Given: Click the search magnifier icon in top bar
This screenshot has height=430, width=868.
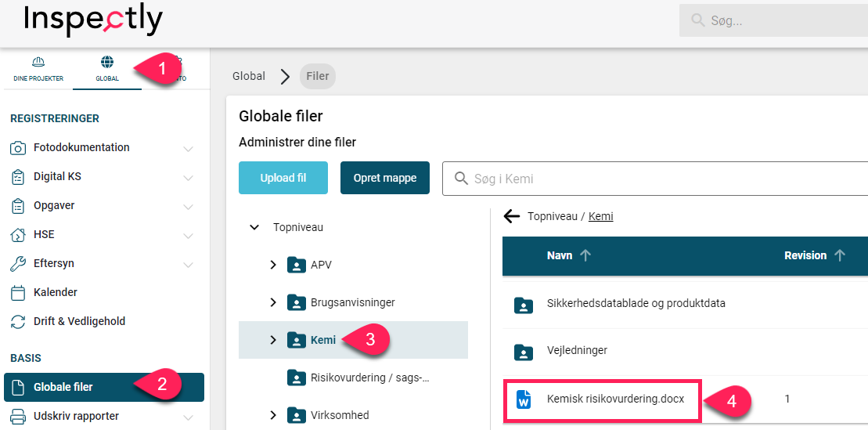Looking at the screenshot, I should click(x=697, y=20).
